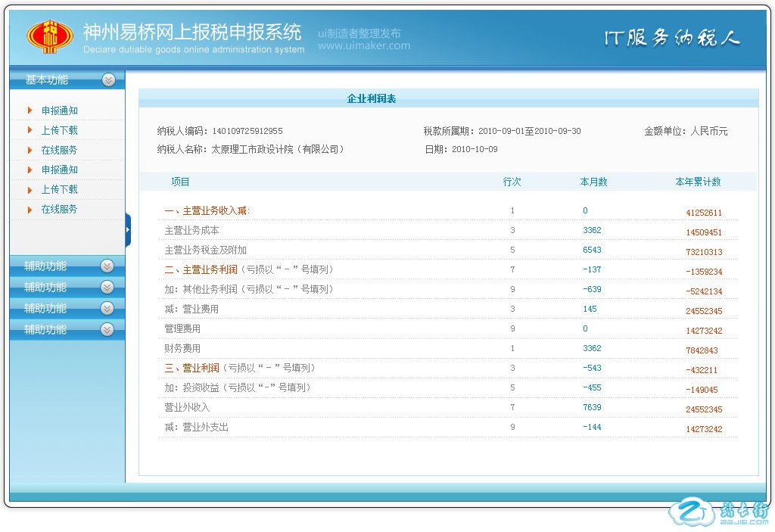Select the 主营业务成本 table row
Screen dimensions: 775x532
coord(191,230)
